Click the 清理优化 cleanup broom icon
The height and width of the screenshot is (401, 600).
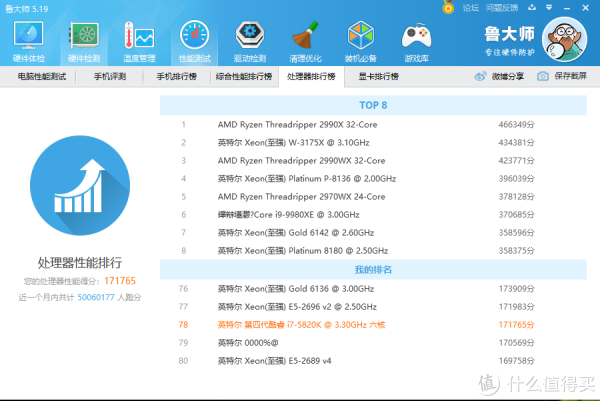tap(304, 40)
